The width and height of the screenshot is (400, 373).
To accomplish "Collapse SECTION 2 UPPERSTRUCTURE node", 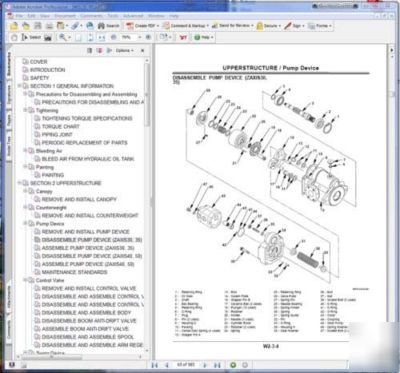I will tap(20, 183).
